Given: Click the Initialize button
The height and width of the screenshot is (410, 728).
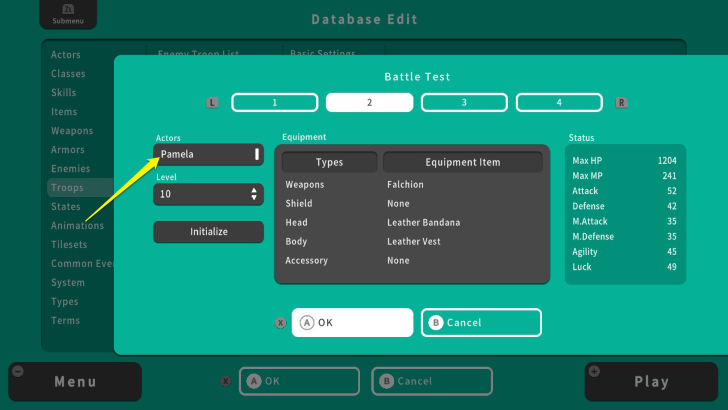Looking at the screenshot, I should [208, 232].
